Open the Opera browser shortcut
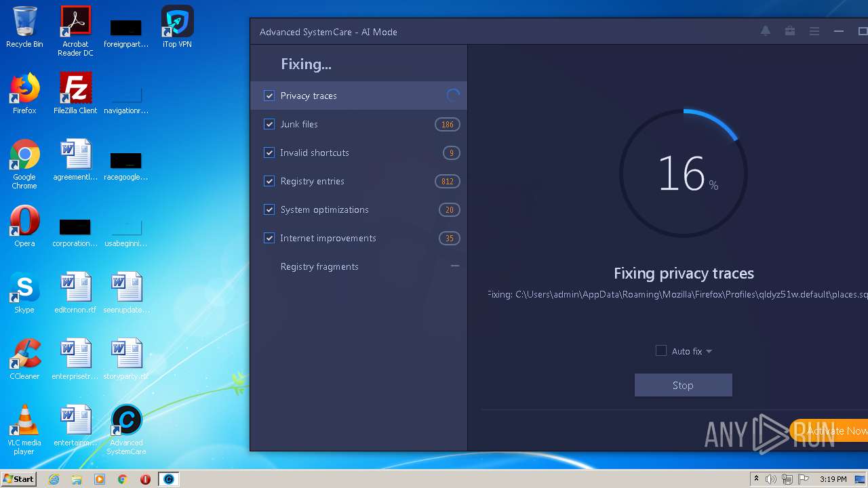Image resolution: width=868 pixels, height=488 pixels. coord(24,226)
